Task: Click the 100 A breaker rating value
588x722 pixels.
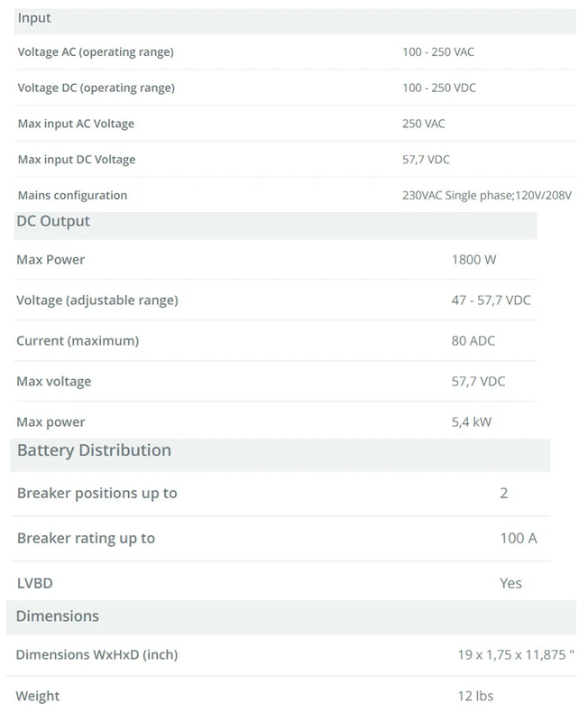Action: pyautogui.click(x=518, y=538)
